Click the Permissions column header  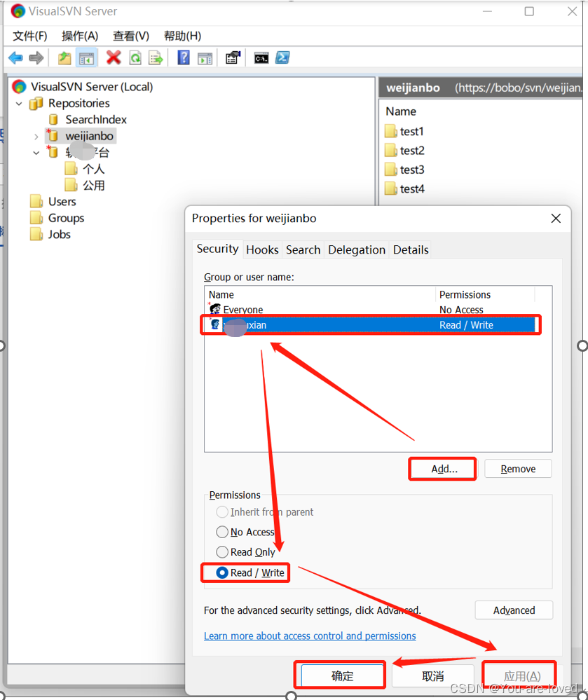click(x=485, y=294)
